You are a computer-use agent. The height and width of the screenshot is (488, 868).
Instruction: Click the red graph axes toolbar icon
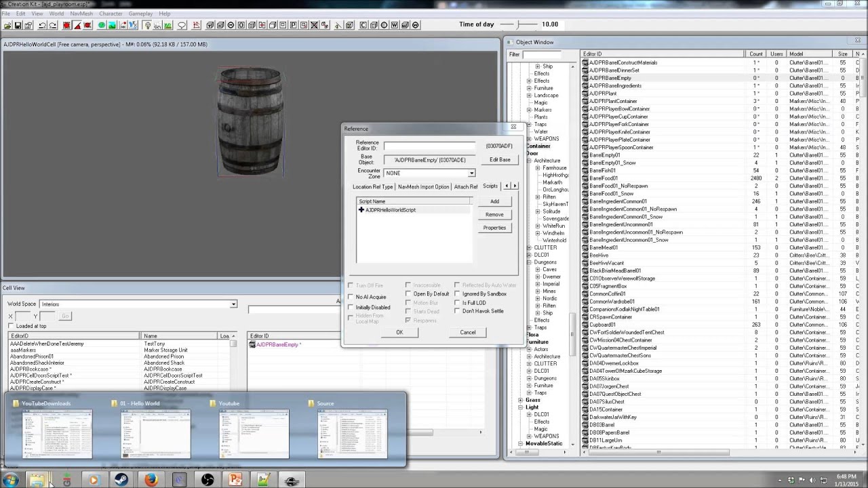(196, 25)
